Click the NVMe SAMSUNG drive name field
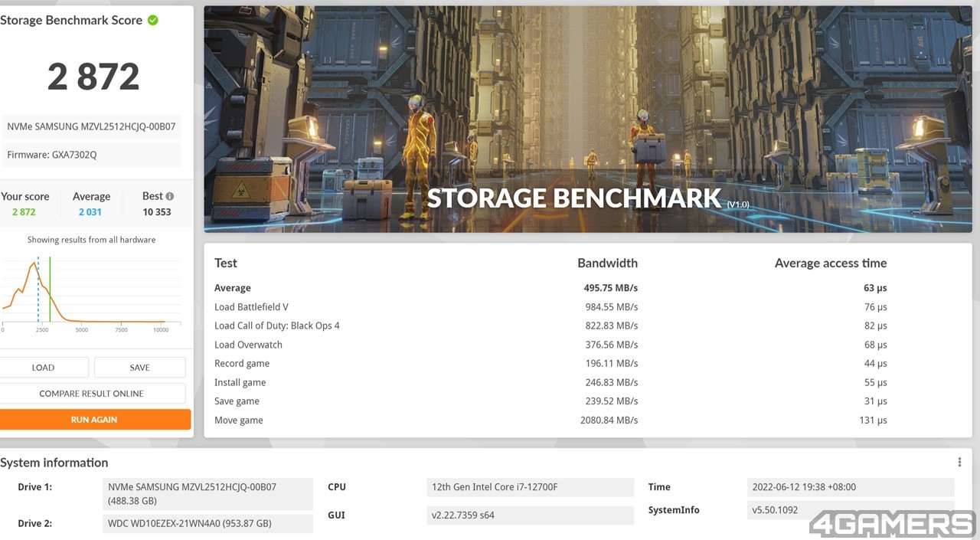The image size is (980, 540). (91, 126)
